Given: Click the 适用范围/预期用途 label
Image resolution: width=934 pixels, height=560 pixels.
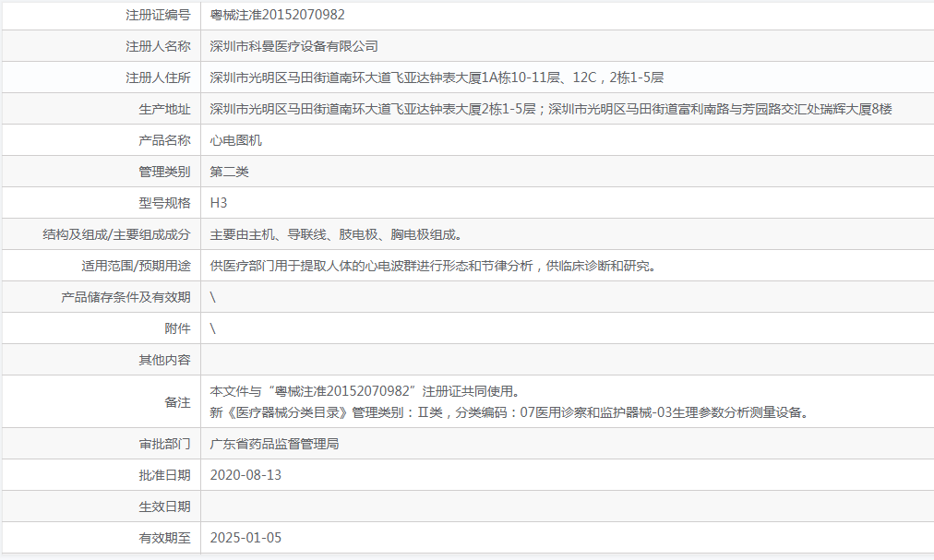Looking at the screenshot, I should [x=136, y=266].
